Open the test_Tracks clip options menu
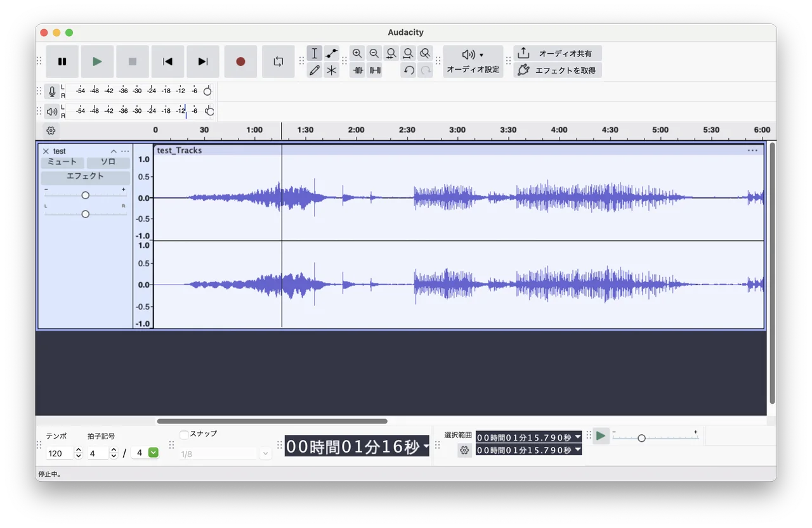This screenshot has width=812, height=528. click(752, 151)
